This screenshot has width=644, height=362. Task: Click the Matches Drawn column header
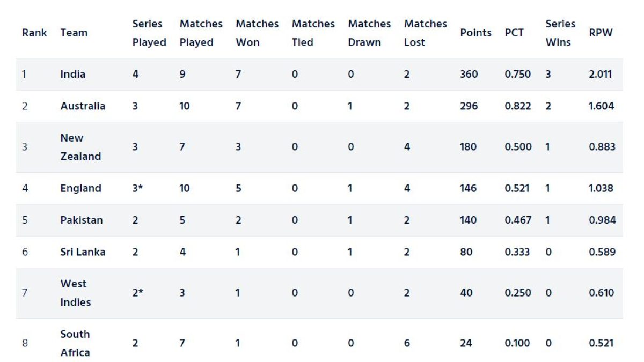pos(369,33)
